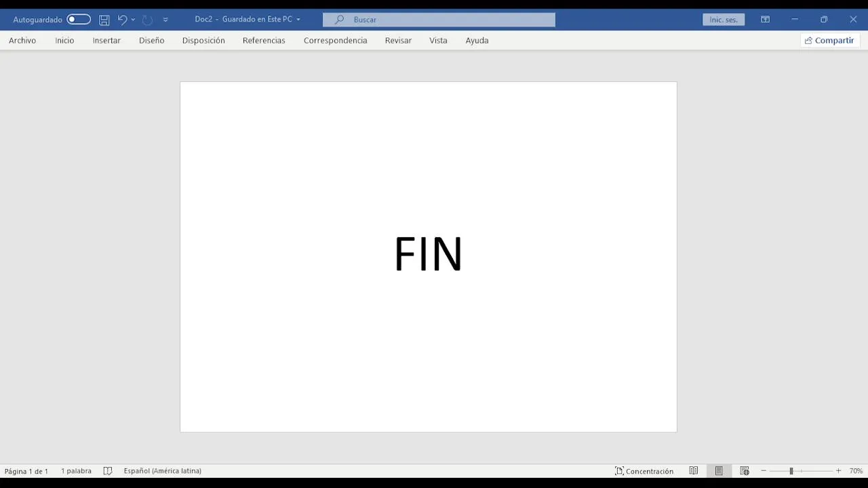
Task: Click Español (América latina) language
Action: pyautogui.click(x=163, y=471)
